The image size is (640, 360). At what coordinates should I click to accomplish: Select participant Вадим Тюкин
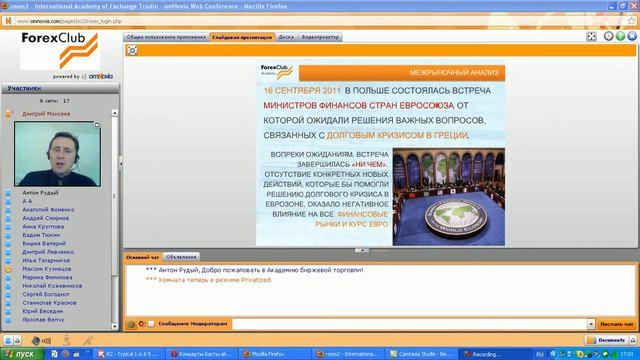41,236
